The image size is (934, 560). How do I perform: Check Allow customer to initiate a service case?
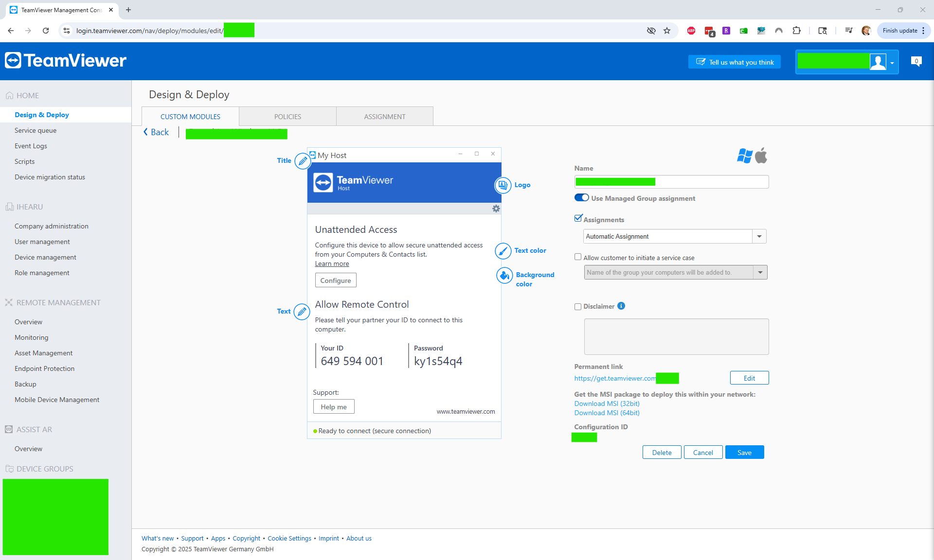pos(578,257)
